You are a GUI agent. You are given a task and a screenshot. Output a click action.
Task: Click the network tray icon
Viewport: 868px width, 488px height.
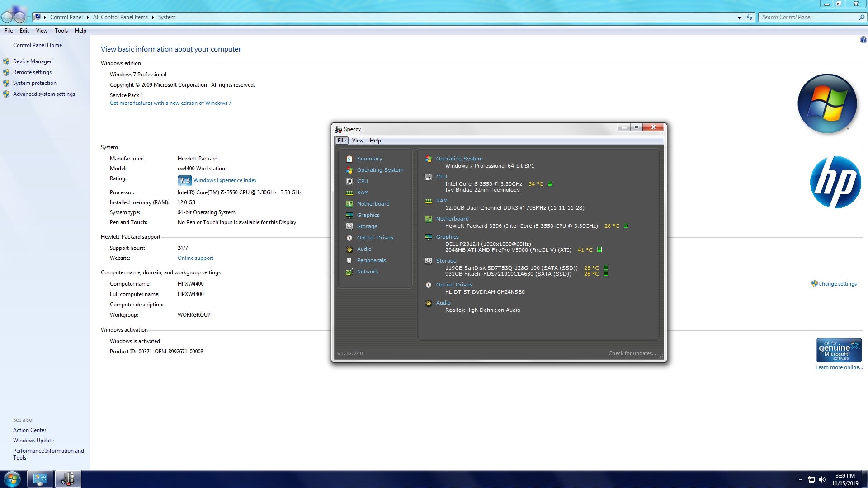811,479
